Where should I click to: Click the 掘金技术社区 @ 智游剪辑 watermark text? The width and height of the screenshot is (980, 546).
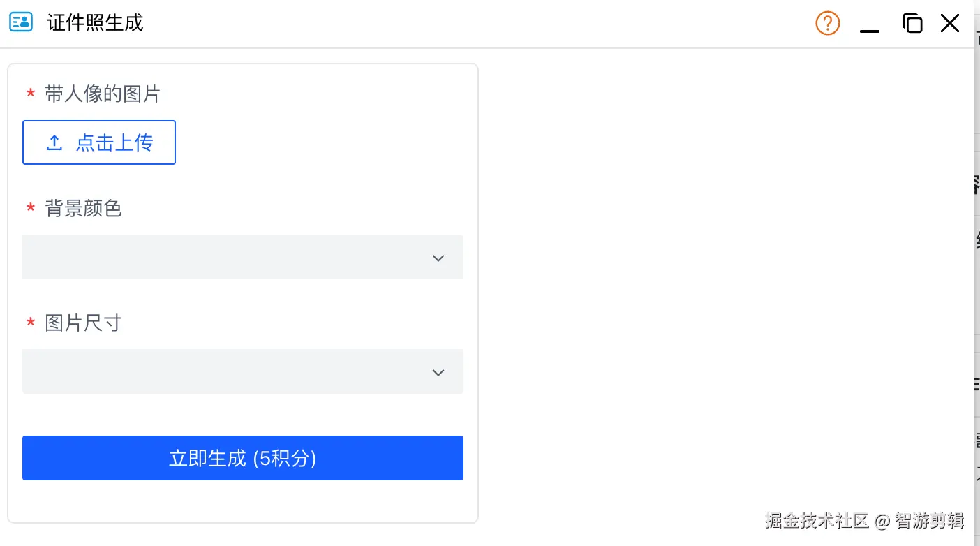[864, 521]
